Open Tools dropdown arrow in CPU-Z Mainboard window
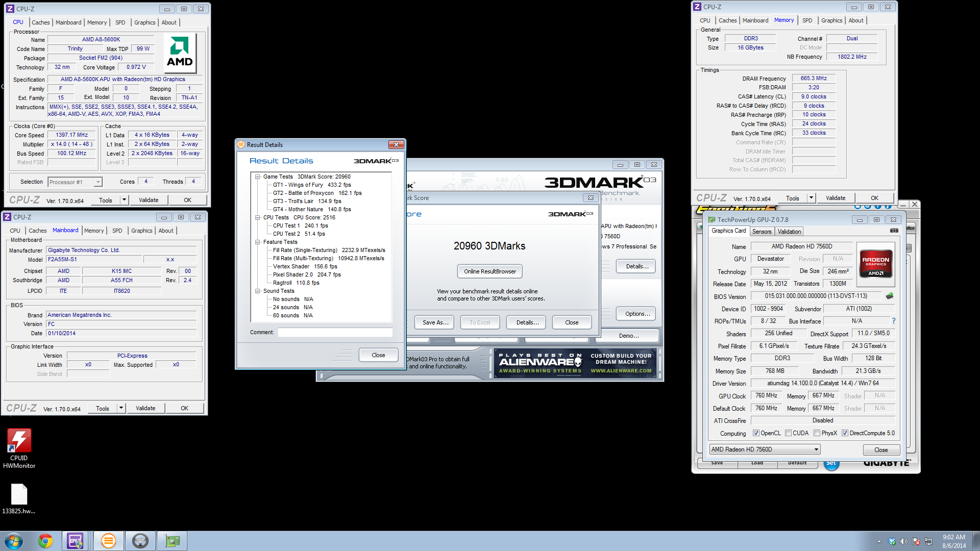Screen dimensions: 980x551 pyautogui.click(x=121, y=408)
